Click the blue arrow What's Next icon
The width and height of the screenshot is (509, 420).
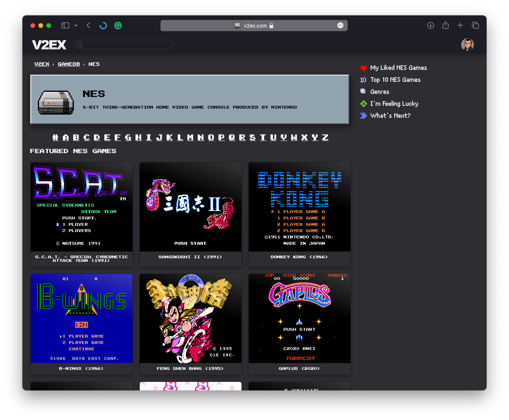[363, 115]
